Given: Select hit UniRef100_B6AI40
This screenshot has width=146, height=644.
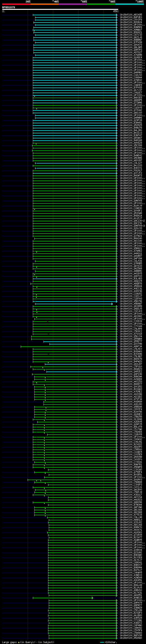Looking at the screenshot, I should point(131,239).
